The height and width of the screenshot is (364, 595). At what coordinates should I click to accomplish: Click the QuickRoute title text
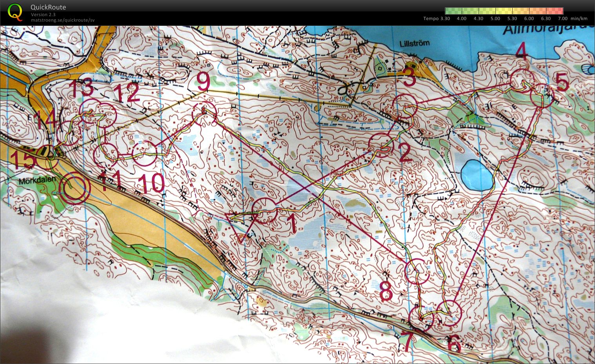coord(48,7)
